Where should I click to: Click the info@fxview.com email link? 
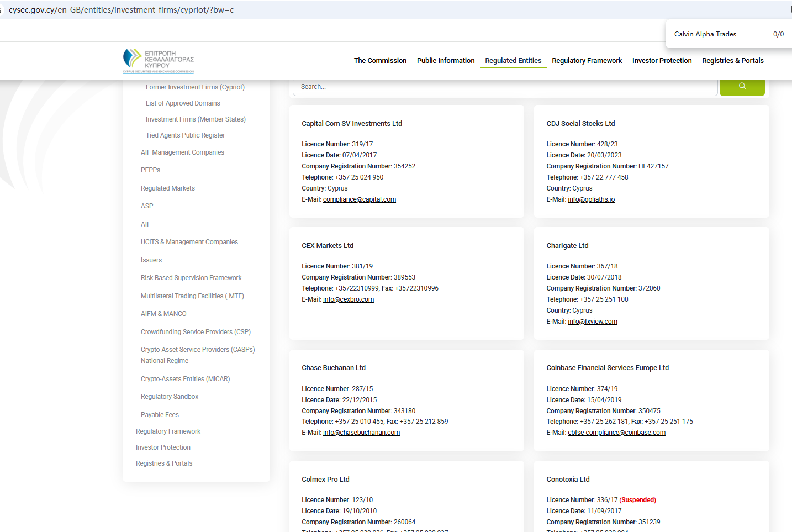592,322
